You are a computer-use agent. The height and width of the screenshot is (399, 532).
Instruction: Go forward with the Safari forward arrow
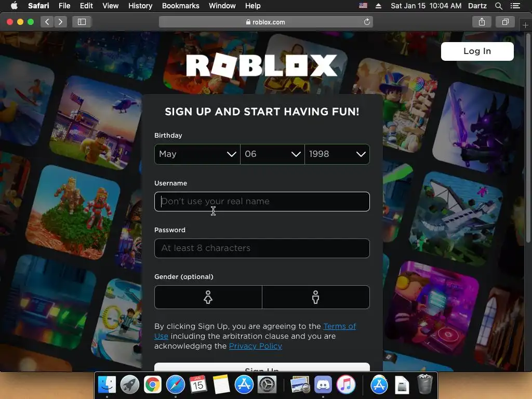coord(60,22)
